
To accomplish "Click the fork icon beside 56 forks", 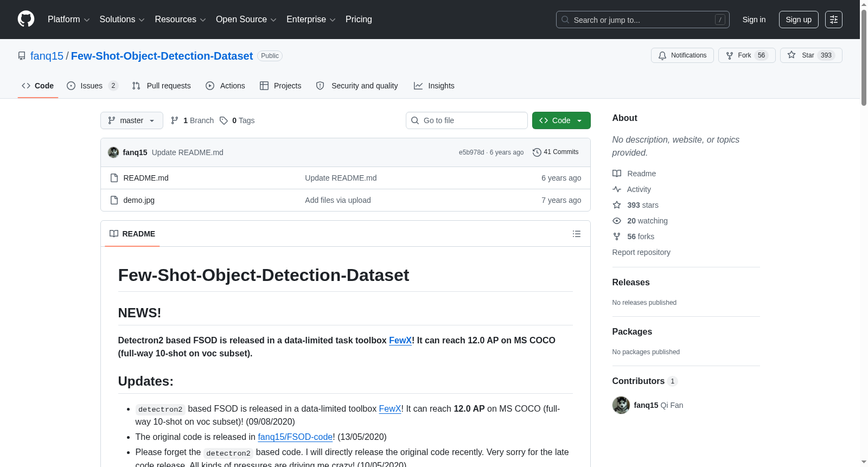I will pyautogui.click(x=617, y=236).
